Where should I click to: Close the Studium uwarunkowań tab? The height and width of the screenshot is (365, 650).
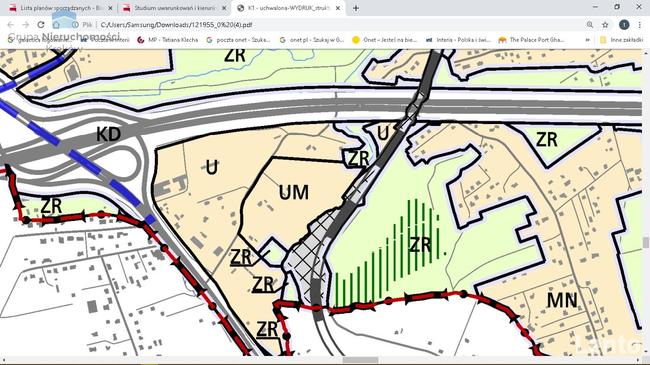pos(224,8)
